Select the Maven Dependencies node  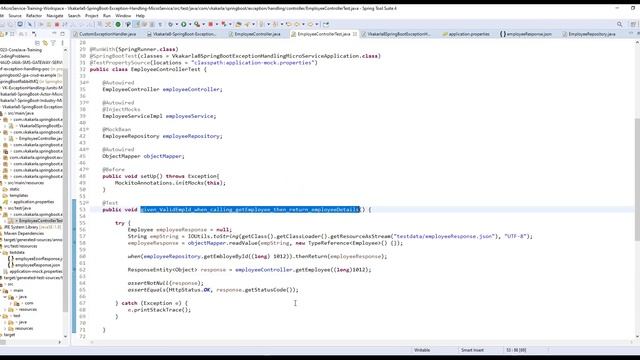pyautogui.click(x=24, y=233)
